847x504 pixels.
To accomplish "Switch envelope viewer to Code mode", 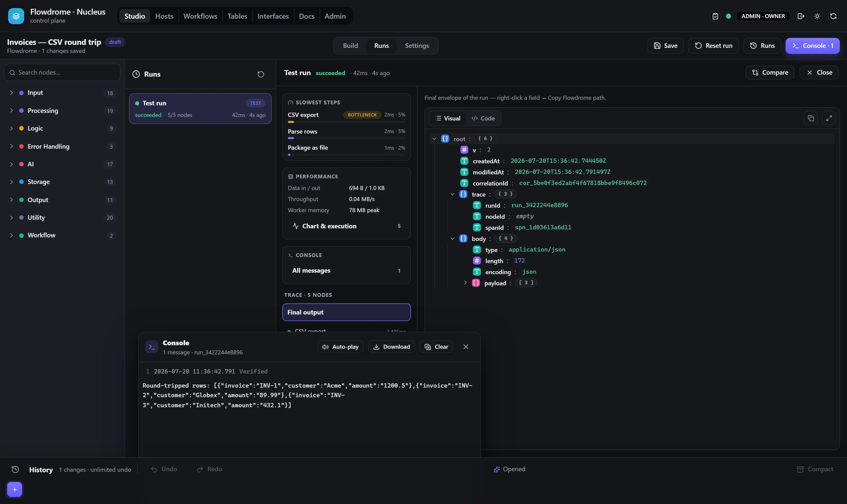I will pyautogui.click(x=483, y=118).
